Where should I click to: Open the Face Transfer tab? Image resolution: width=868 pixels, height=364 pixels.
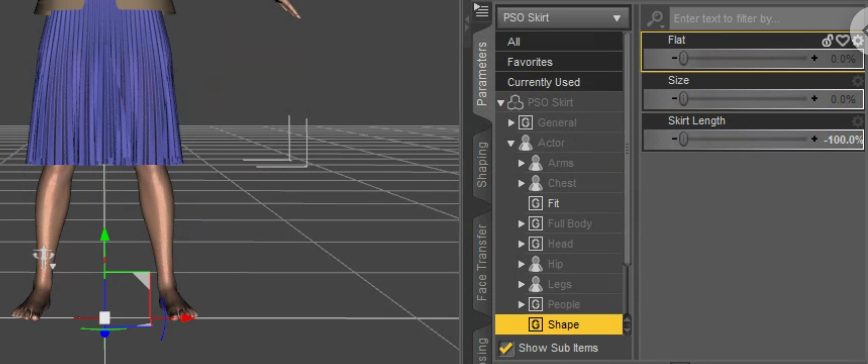[482, 262]
